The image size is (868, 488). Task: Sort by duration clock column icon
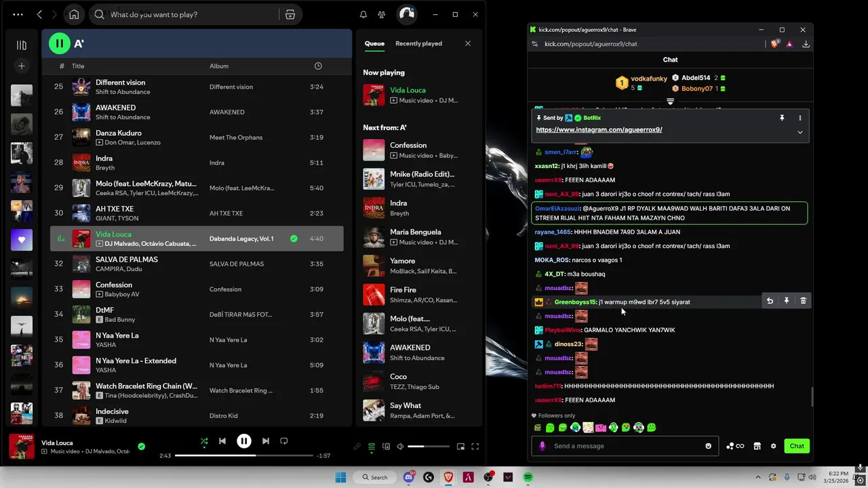pos(318,66)
